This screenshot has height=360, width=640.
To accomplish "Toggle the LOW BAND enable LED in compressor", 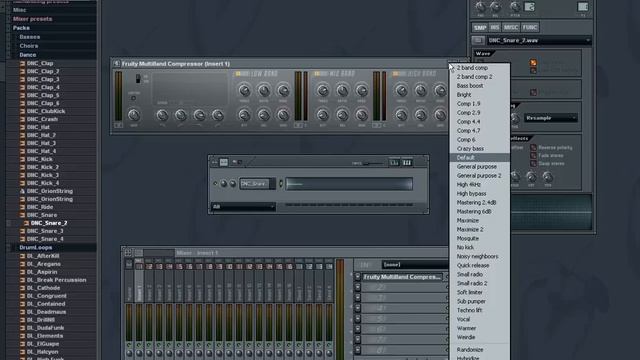I will (238, 74).
